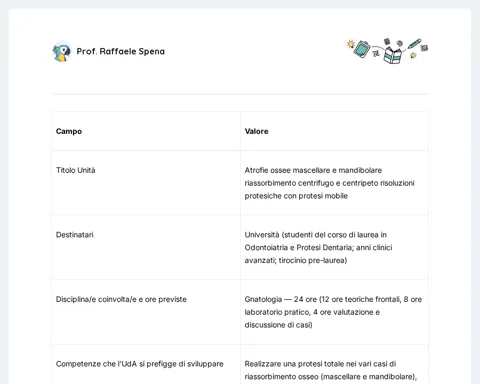Click the open book illustration
The width and height of the screenshot is (480, 384).
[x=392, y=55]
